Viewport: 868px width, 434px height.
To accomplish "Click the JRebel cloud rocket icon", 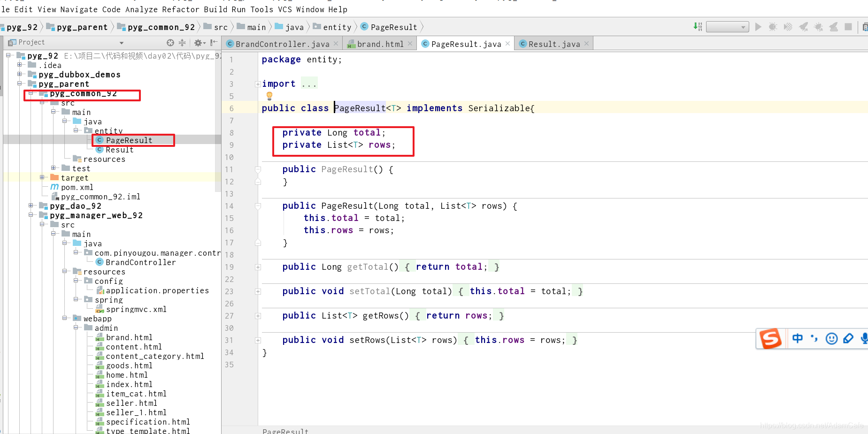I will pyautogui.click(x=834, y=27).
